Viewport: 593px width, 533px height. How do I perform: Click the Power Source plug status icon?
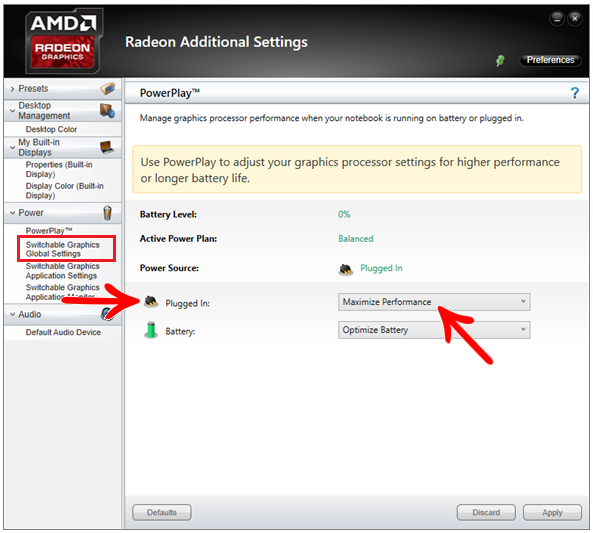[x=346, y=269]
